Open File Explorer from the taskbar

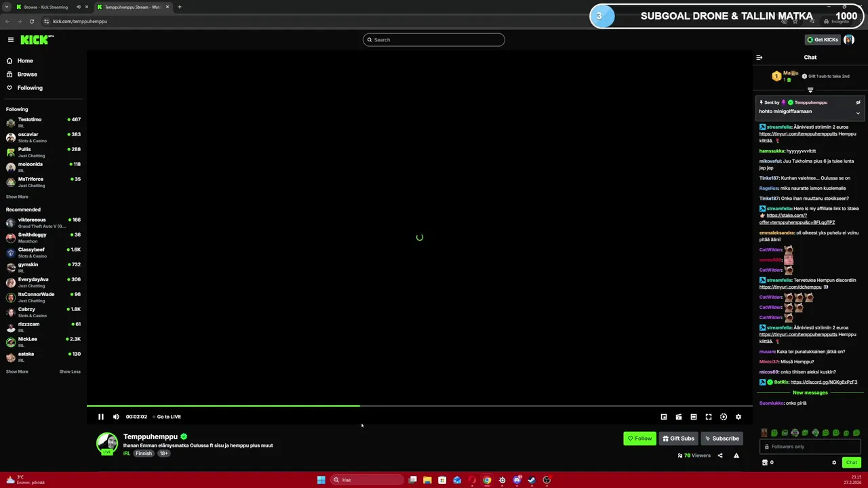tap(427, 480)
